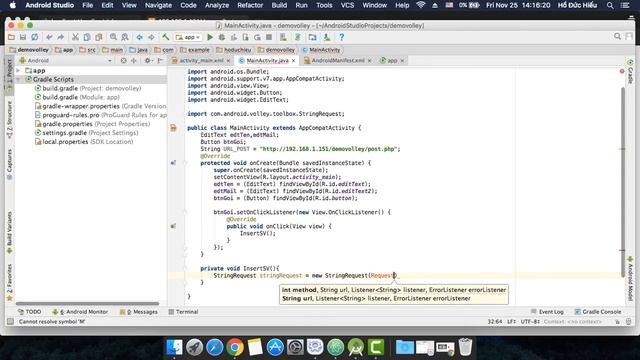Click the MainActivity breadcrumb item
This screenshot has width=640, height=360.
(321, 50)
